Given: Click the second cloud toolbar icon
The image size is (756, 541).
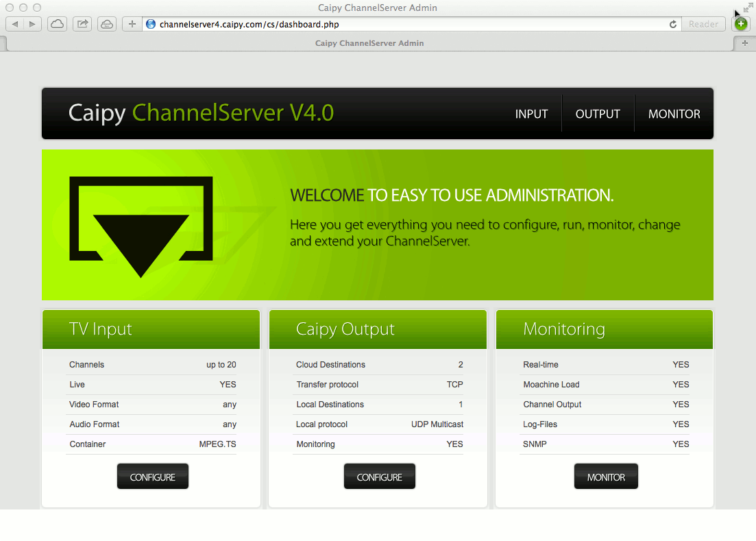Looking at the screenshot, I should [x=107, y=24].
